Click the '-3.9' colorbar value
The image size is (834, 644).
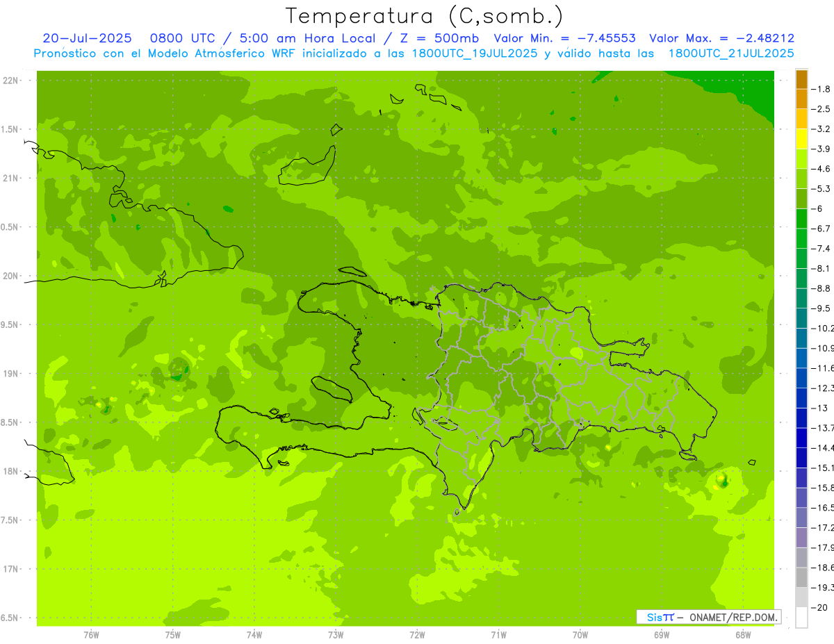coord(820,149)
